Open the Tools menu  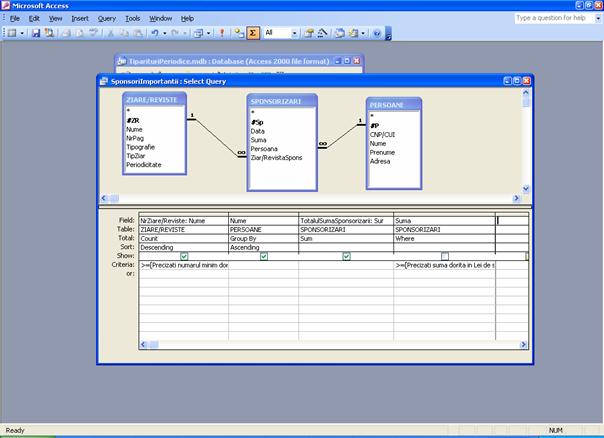(x=132, y=18)
